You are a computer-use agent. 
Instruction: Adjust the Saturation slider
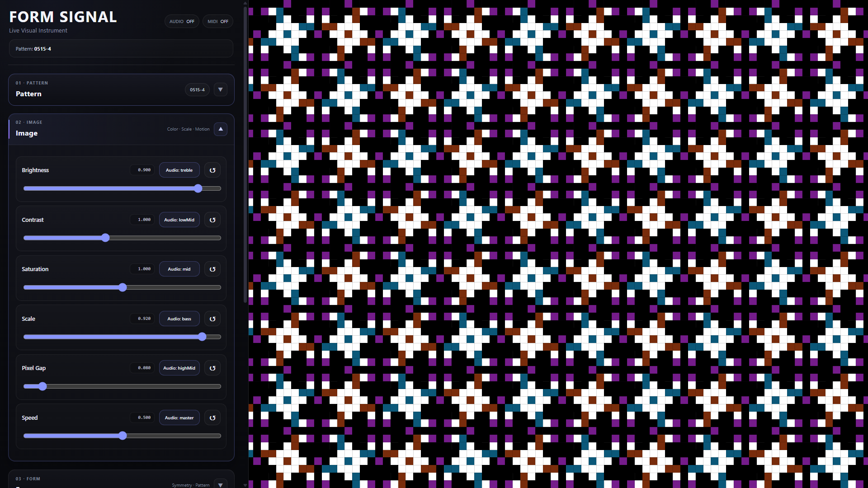pyautogui.click(x=122, y=287)
